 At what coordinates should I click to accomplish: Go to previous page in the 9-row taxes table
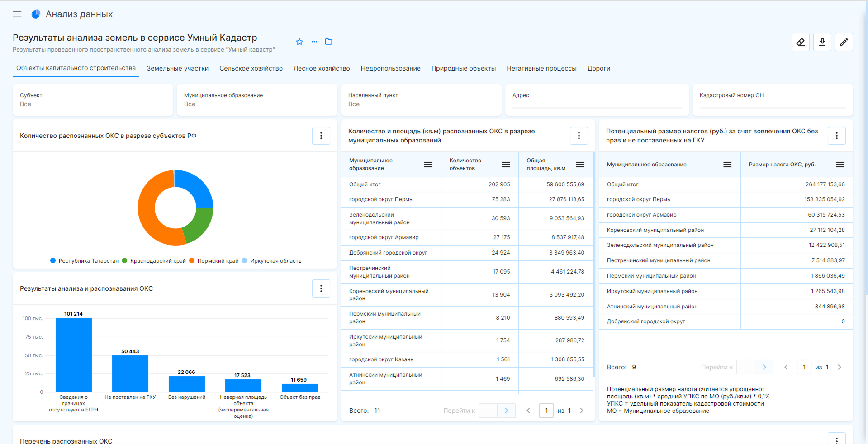click(786, 367)
